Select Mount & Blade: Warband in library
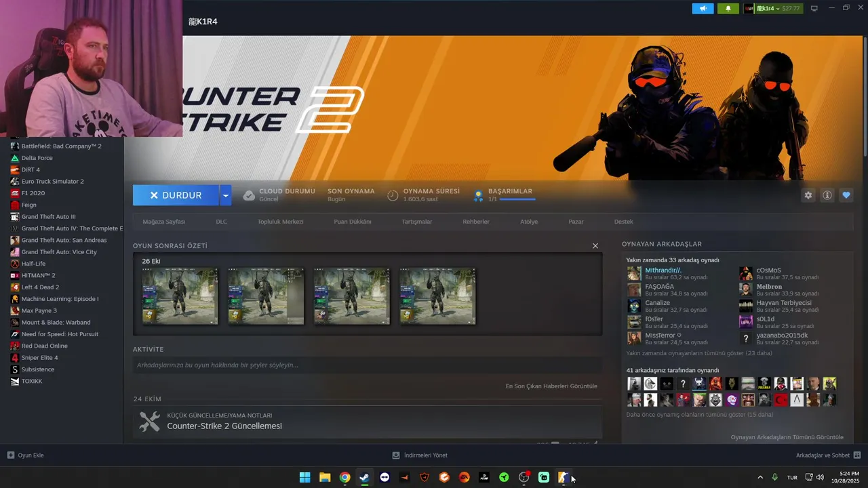Viewport: 868px width, 488px height. coord(56,323)
